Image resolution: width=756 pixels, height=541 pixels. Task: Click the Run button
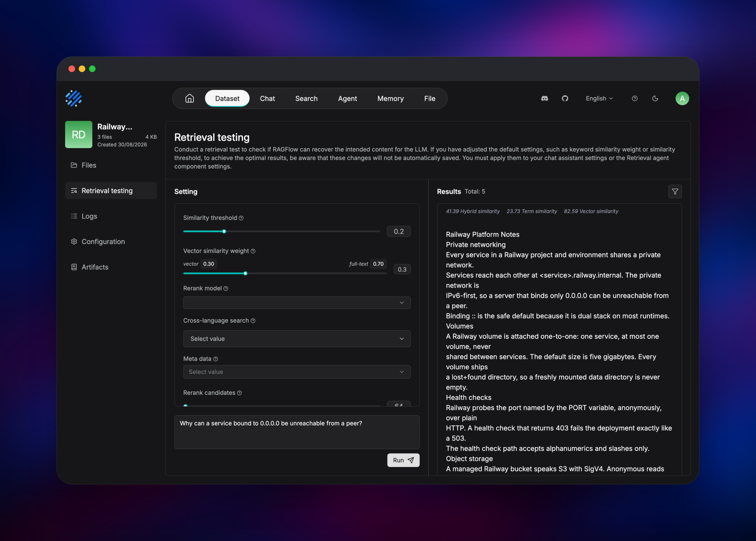coord(403,460)
